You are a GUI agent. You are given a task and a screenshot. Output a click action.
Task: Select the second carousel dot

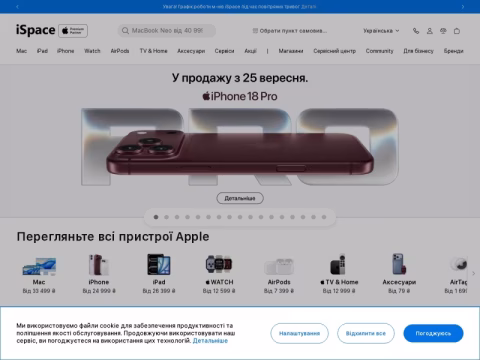click(x=166, y=217)
